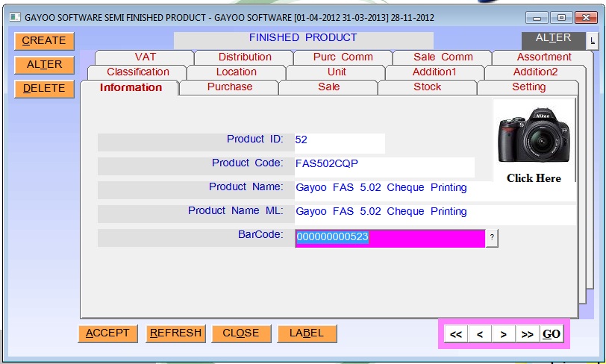606x364 pixels.
Task: Click the Product Code field FAS502CQP
Action: coord(384,167)
